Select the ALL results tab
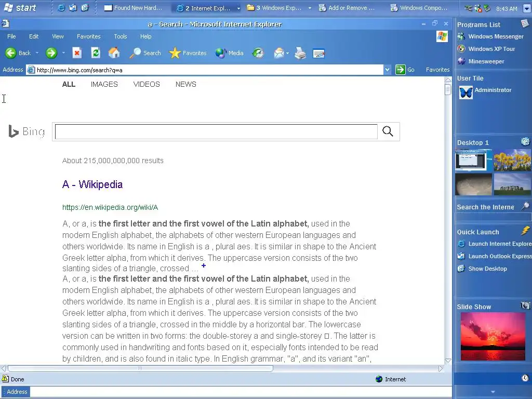 tap(69, 84)
